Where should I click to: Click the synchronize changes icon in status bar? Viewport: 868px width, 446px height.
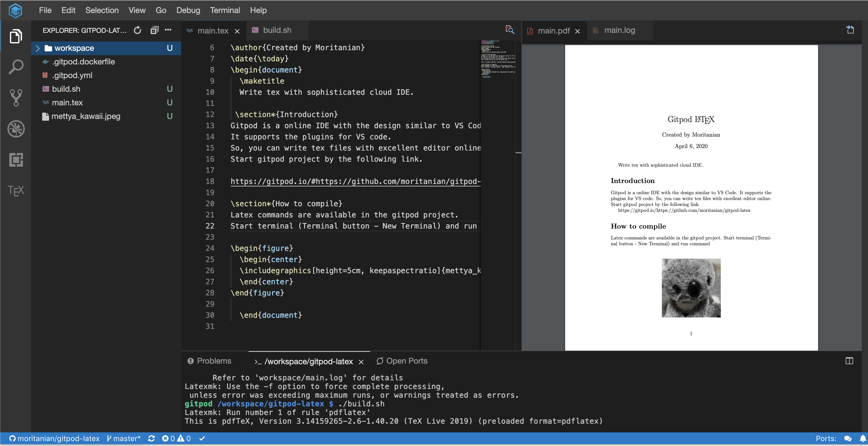pos(151,438)
